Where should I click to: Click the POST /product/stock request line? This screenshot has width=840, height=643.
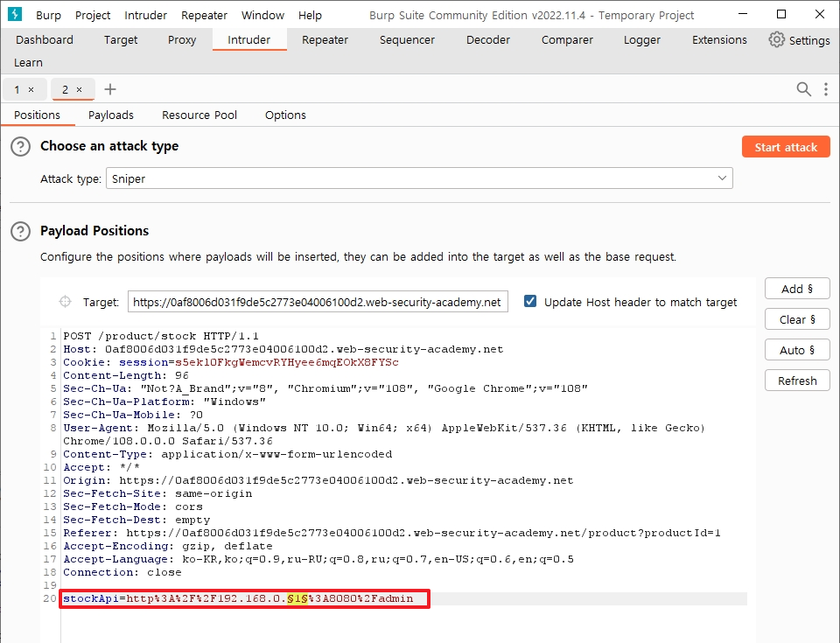(x=161, y=336)
